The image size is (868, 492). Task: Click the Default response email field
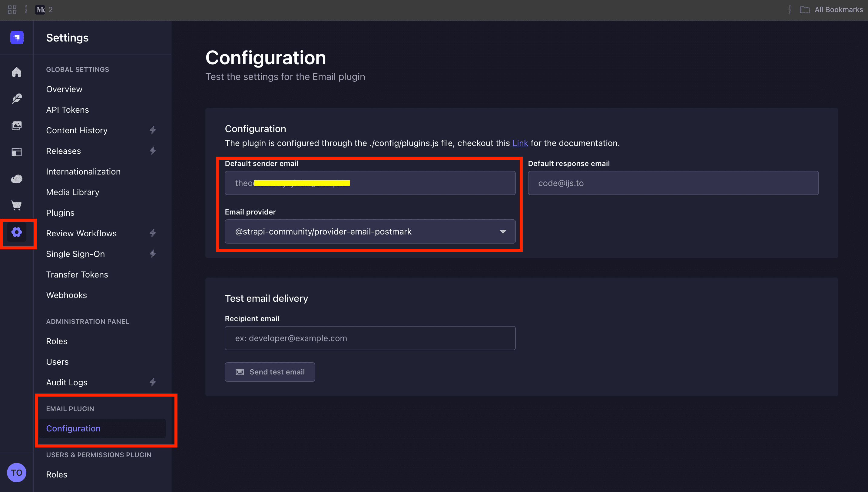coord(673,183)
